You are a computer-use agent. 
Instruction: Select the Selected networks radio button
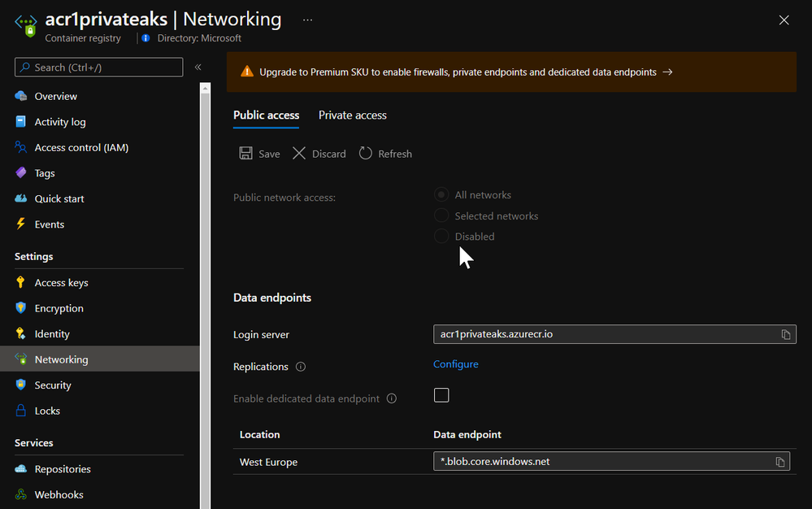[441, 215]
